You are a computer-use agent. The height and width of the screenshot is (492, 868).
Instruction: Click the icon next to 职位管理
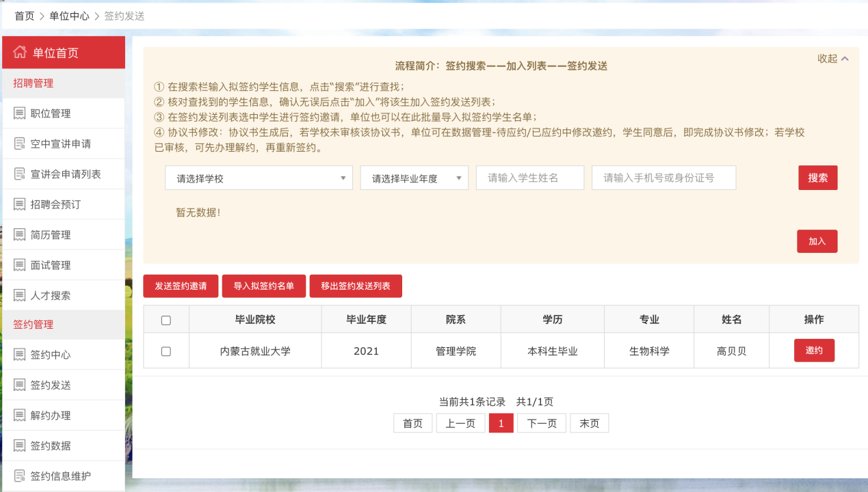tap(19, 113)
